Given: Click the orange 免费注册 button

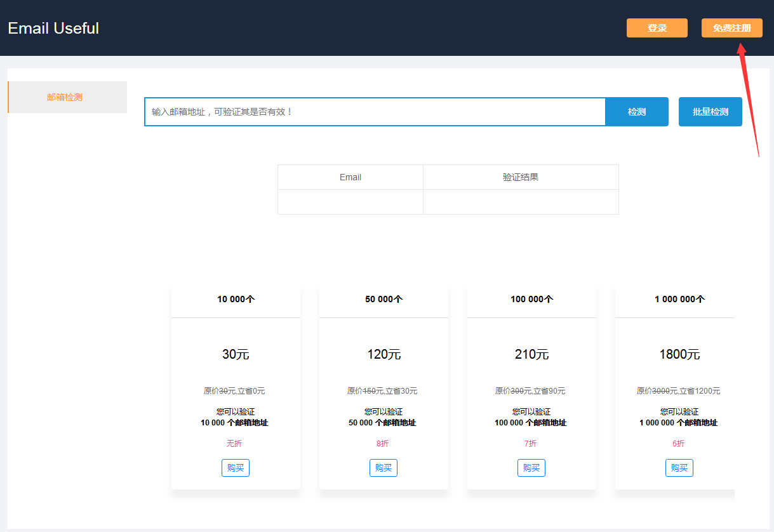Looking at the screenshot, I should 731,28.
